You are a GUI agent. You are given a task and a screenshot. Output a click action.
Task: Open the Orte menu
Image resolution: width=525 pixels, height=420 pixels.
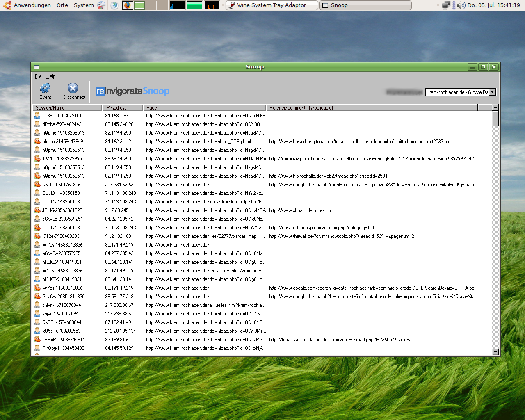click(62, 5)
